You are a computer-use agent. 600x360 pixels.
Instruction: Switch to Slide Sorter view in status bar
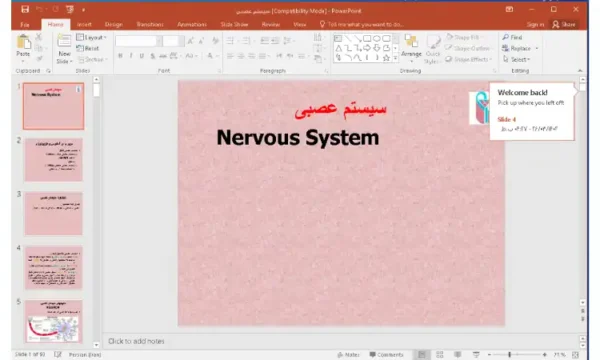440,355
